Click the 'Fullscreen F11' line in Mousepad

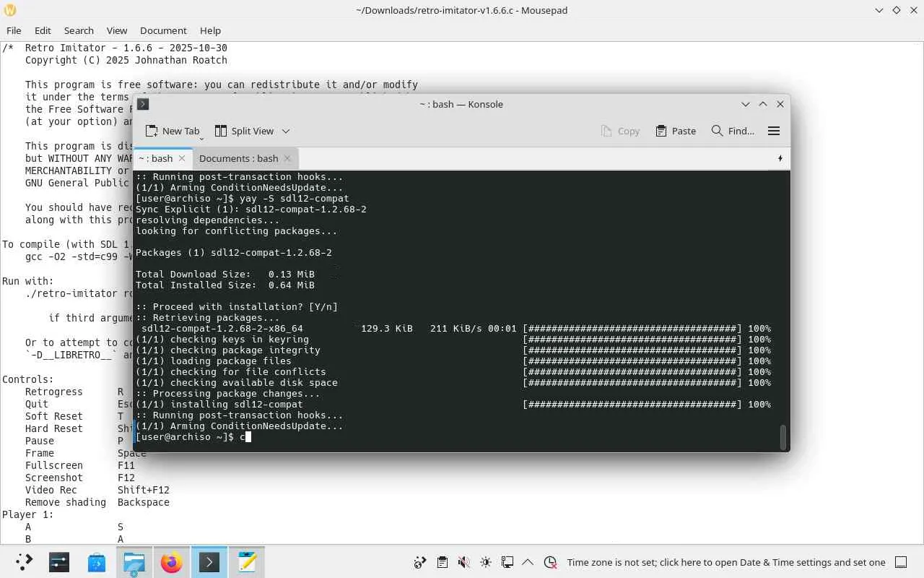click(x=80, y=465)
